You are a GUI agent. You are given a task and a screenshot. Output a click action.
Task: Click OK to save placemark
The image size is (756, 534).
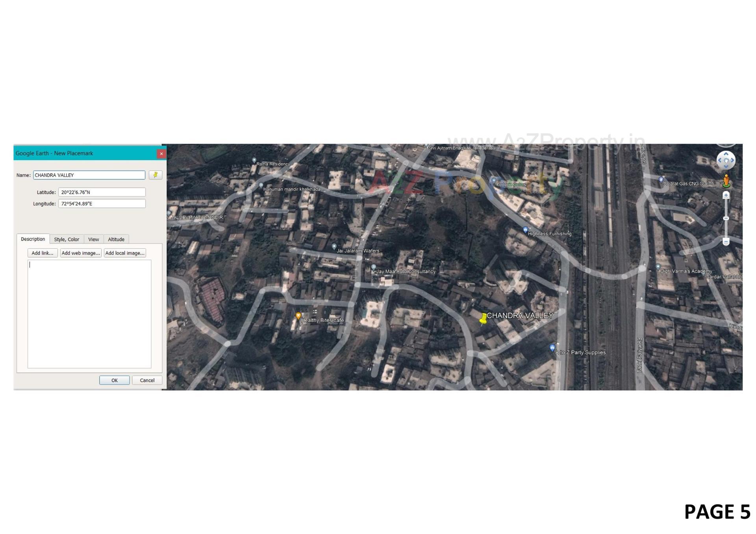pyautogui.click(x=114, y=380)
